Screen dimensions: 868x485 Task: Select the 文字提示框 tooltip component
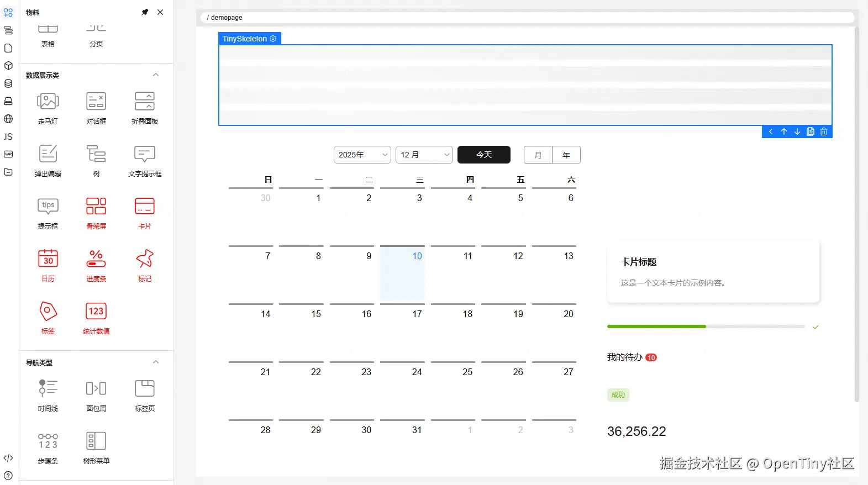click(x=145, y=161)
